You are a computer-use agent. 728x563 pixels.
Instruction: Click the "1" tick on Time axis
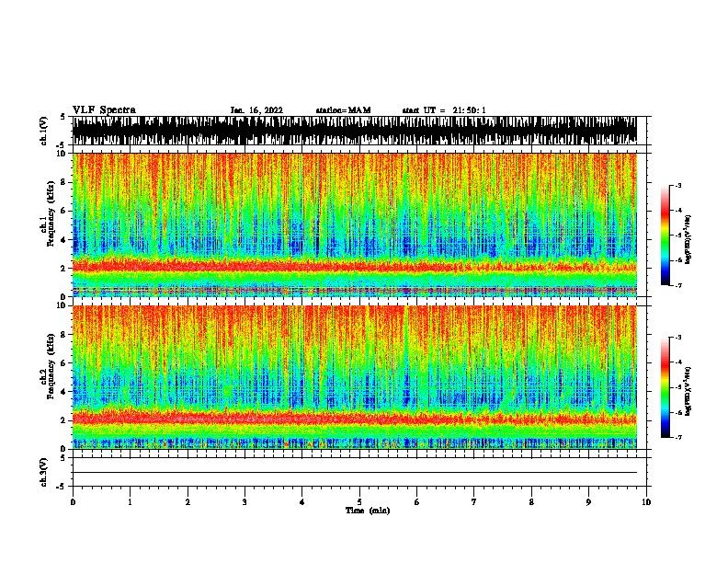tap(130, 502)
